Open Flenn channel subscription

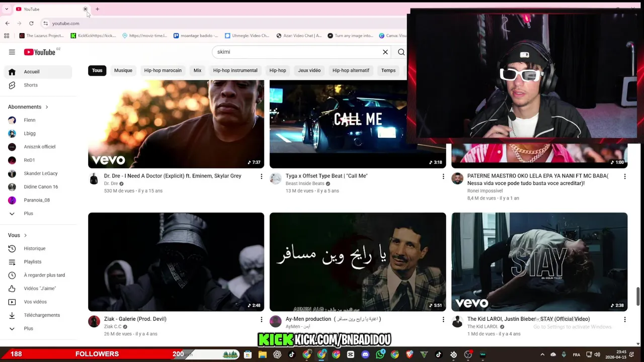38,120
